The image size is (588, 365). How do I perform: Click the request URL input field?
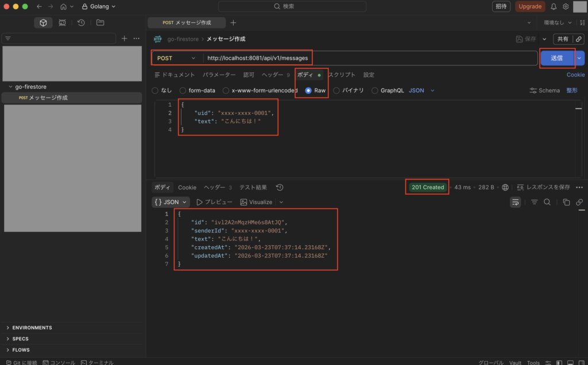click(x=367, y=58)
